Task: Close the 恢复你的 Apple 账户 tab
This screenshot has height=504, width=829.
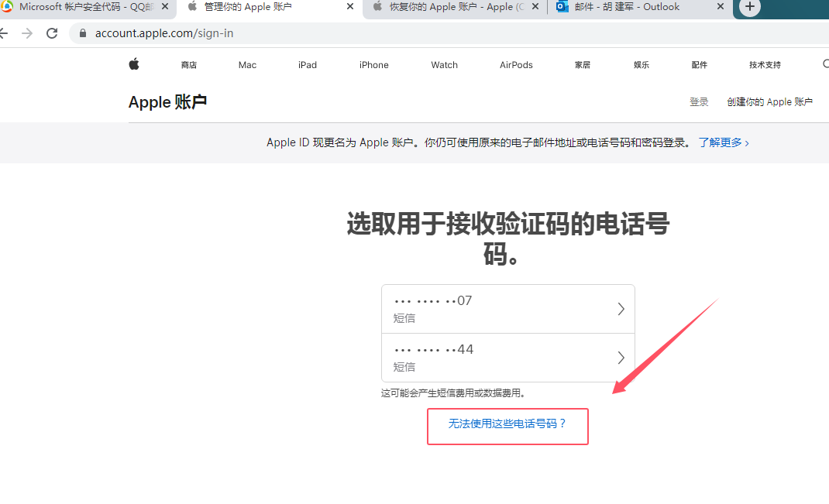Action: tap(535, 7)
